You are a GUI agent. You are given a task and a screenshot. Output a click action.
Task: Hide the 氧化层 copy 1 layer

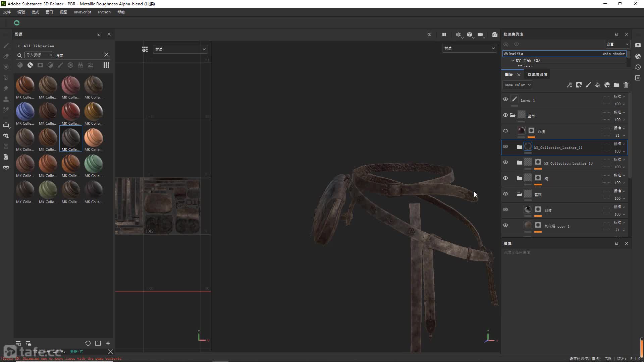click(x=505, y=225)
